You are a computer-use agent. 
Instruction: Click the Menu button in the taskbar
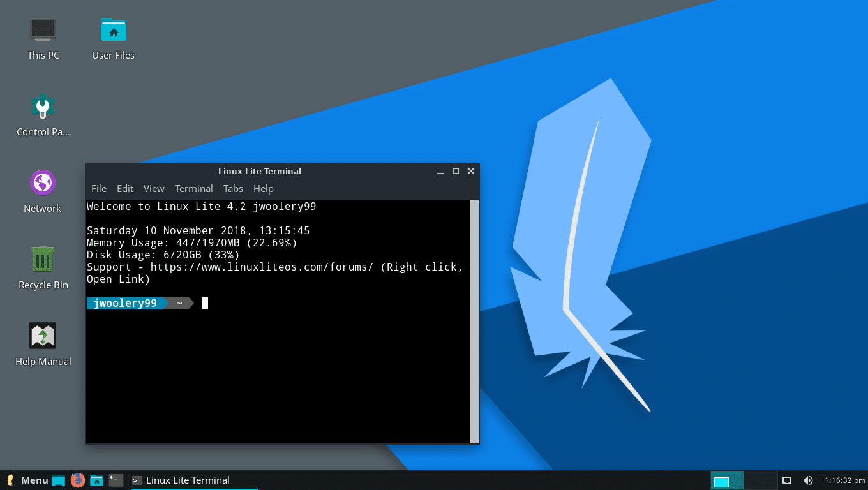(27, 480)
